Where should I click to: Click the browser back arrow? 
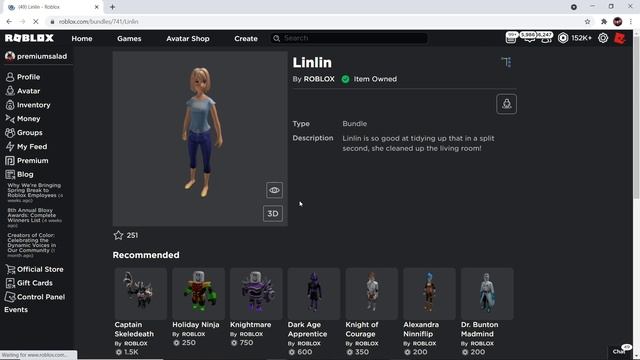click(9, 22)
